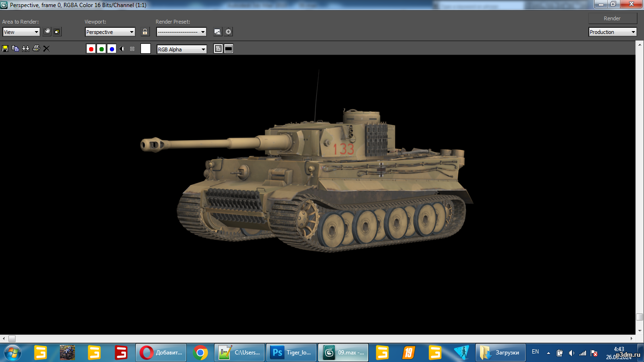Toggle the green channel display
644x362 pixels.
pyautogui.click(x=101, y=49)
